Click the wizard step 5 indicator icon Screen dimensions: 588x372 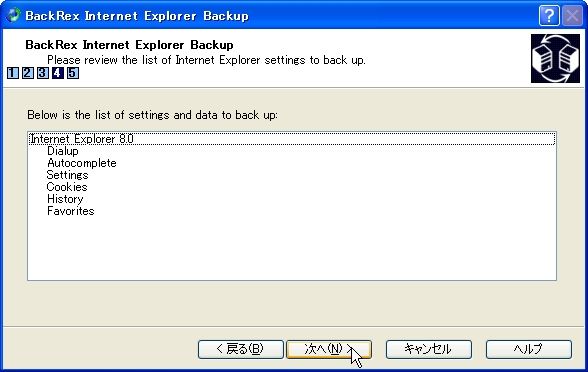pyautogui.click(x=73, y=73)
